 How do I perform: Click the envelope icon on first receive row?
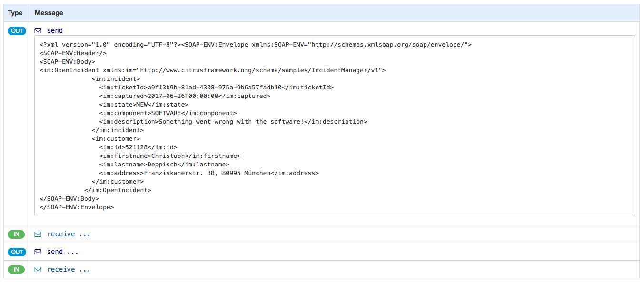pyautogui.click(x=38, y=234)
